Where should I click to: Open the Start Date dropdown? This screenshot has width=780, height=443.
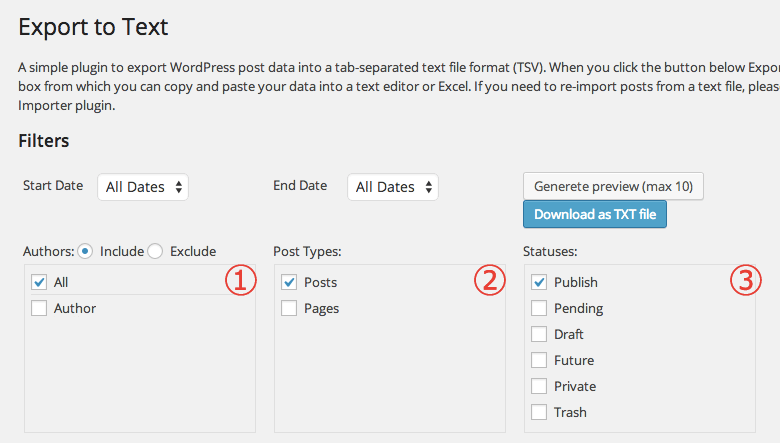(143, 187)
